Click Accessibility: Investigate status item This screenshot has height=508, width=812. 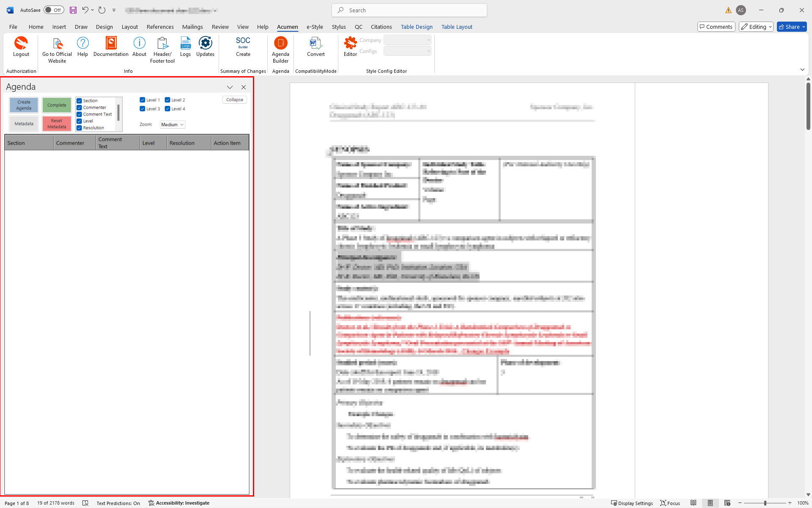179,503
